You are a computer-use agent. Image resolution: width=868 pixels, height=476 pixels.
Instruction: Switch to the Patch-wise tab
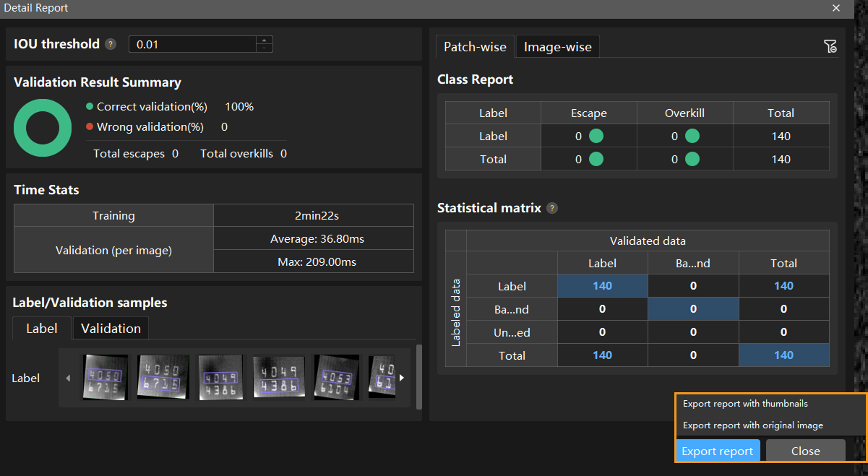click(x=475, y=47)
